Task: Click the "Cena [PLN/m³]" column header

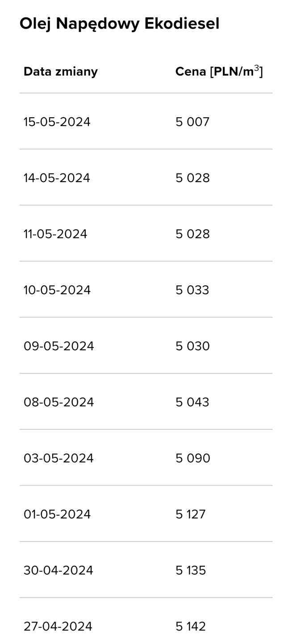Action: tap(219, 72)
